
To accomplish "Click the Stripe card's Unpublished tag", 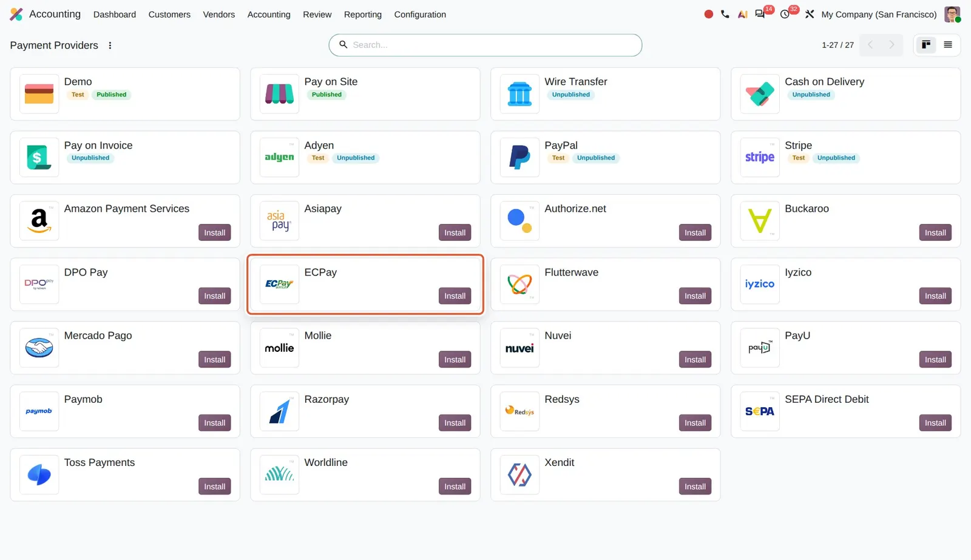I will [x=836, y=158].
